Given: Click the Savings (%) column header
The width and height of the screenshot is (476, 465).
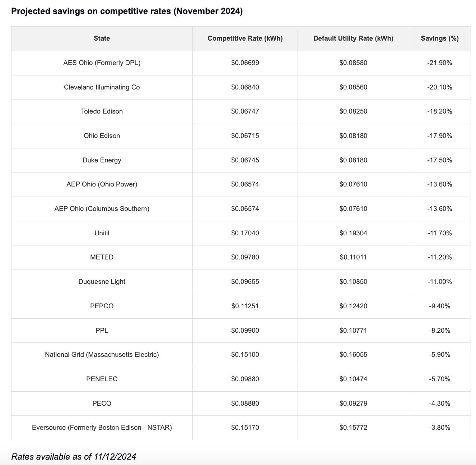Looking at the screenshot, I should coord(440,38).
